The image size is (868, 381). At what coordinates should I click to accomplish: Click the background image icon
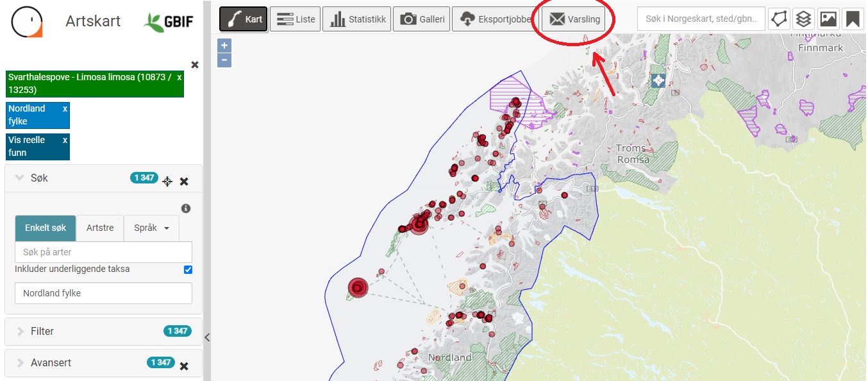point(828,19)
